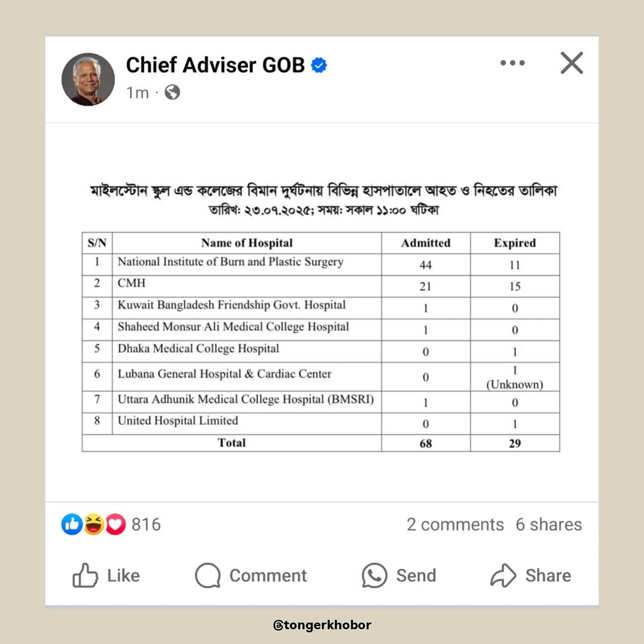Click the speech bubble Comment icon
The image size is (644, 644).
[x=207, y=576]
